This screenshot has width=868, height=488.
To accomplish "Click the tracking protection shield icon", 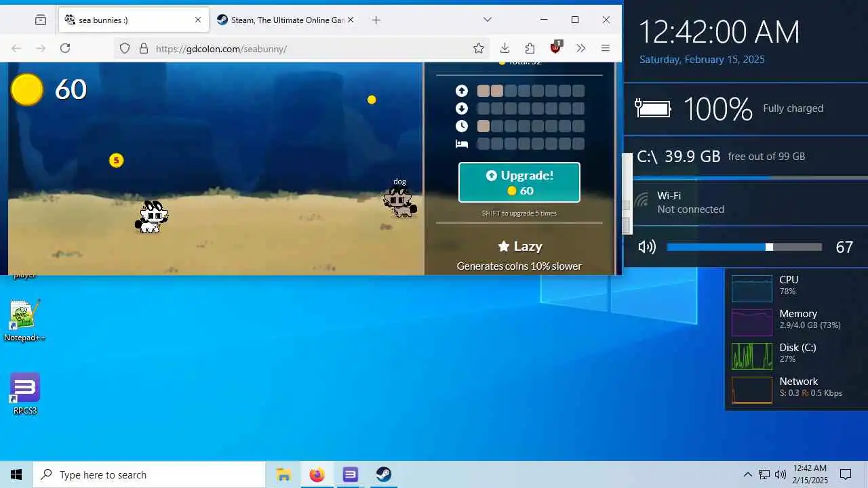I will pyautogui.click(x=125, y=48).
